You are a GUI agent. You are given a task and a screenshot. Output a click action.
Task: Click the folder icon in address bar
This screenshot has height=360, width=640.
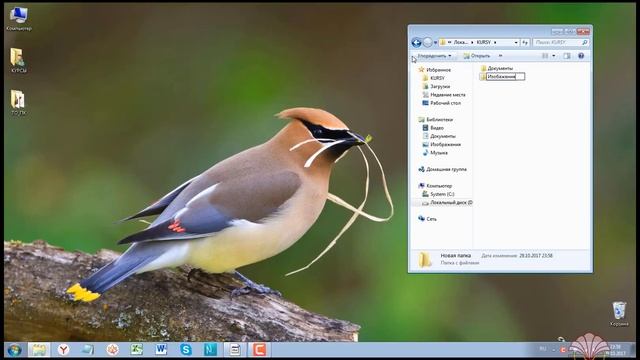pos(443,42)
